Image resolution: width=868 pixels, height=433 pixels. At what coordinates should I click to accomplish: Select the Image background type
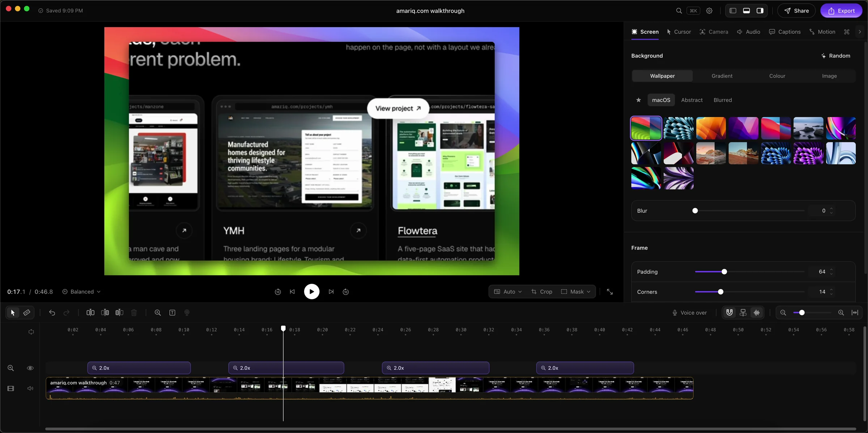point(829,76)
